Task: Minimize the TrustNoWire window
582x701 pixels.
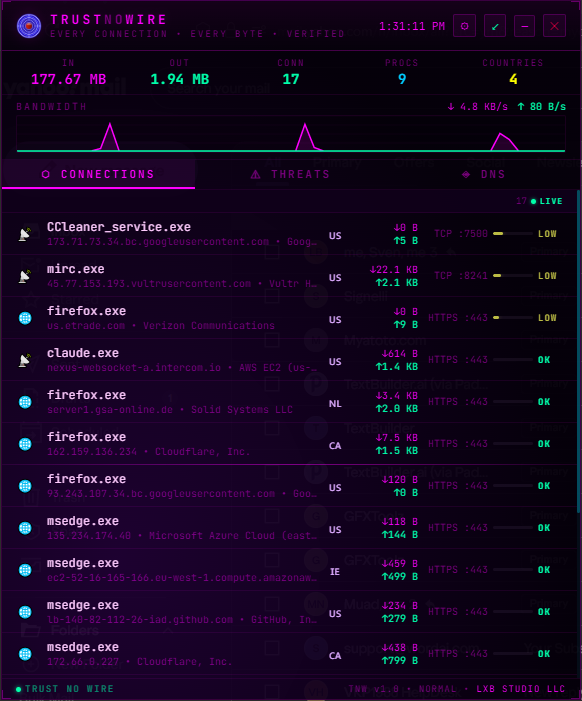Action: click(524, 26)
